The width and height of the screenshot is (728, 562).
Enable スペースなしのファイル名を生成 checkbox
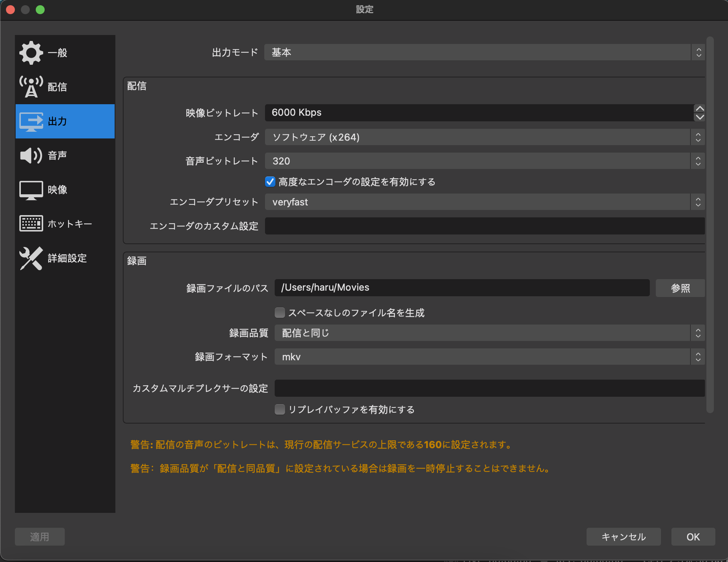pos(280,313)
